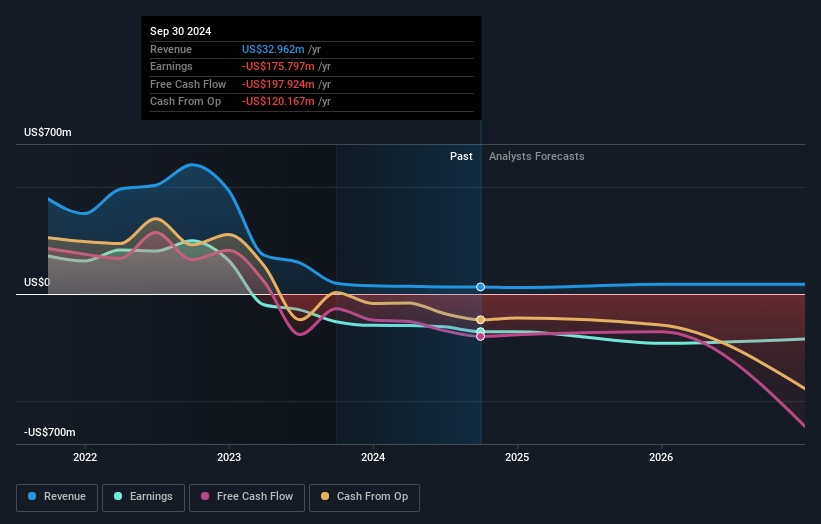Click the 2025 x-axis label
This screenshot has height=524, width=821.
[517, 457]
